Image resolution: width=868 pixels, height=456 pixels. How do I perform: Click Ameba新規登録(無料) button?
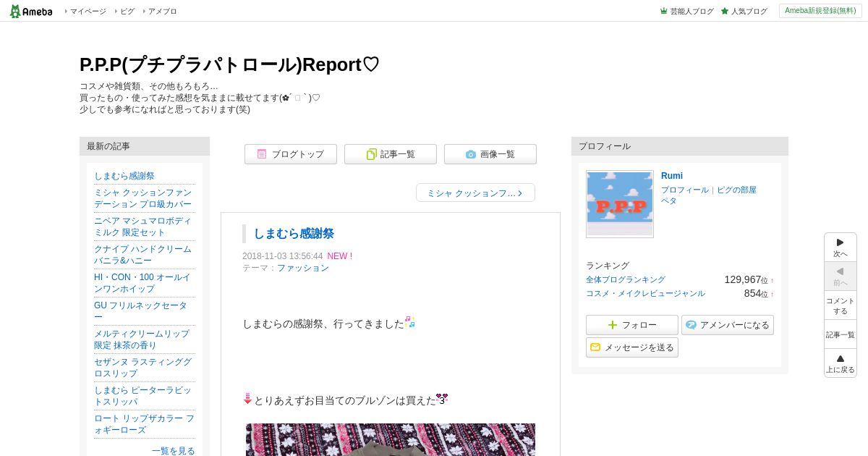coord(820,11)
